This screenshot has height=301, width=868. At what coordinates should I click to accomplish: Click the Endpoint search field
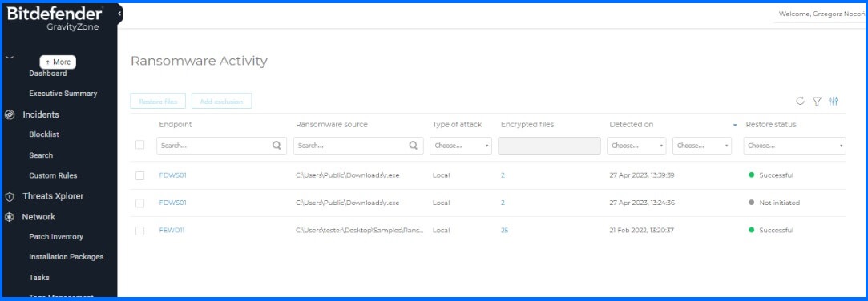tap(221, 146)
